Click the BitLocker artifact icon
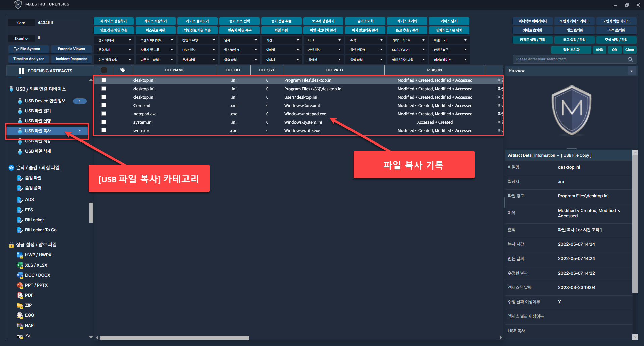This screenshot has height=346, width=644. coord(20,220)
